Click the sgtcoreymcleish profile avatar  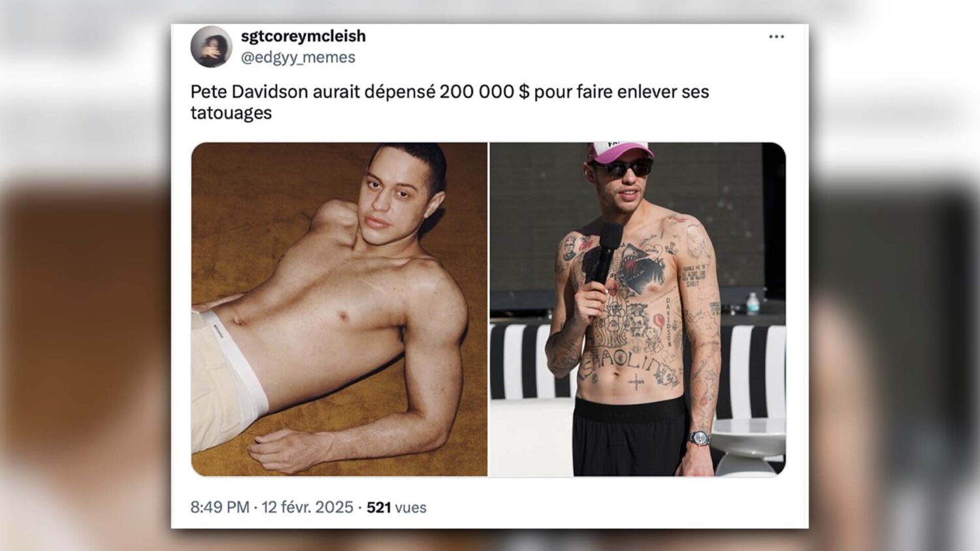[211, 46]
